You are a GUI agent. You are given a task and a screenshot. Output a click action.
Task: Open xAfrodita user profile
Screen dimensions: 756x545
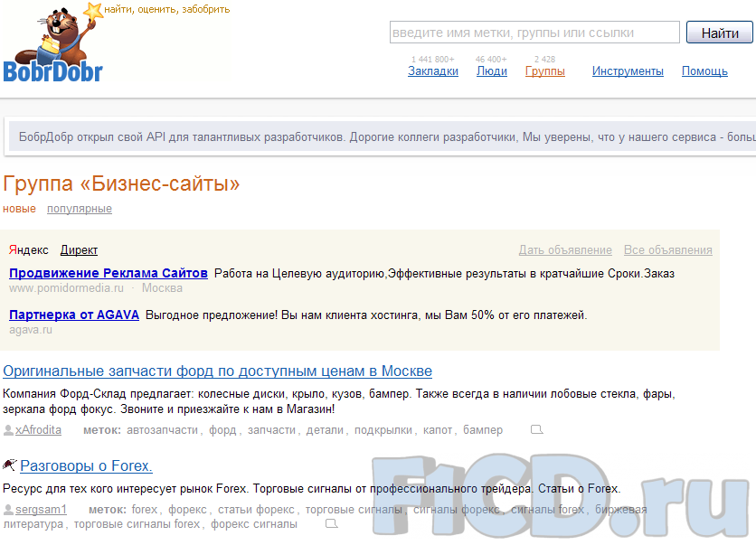pos(38,430)
